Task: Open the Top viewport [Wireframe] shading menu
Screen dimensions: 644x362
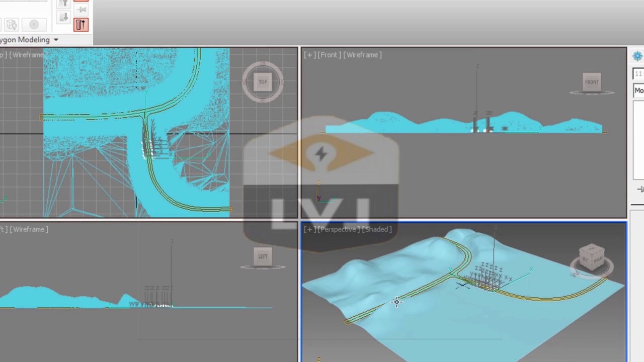Action: [28, 55]
